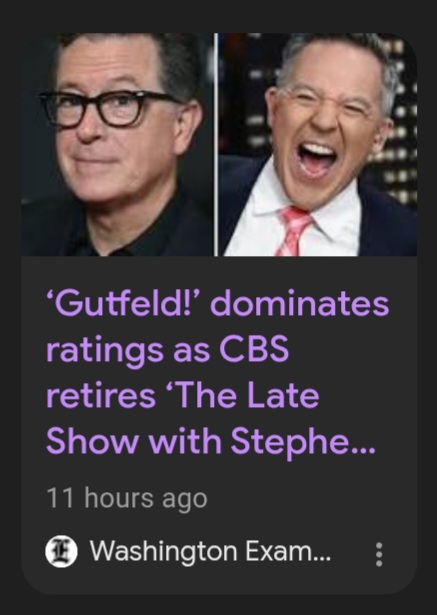Click the Washington Examiner round logo icon
This screenshot has width=437, height=615.
(x=61, y=551)
